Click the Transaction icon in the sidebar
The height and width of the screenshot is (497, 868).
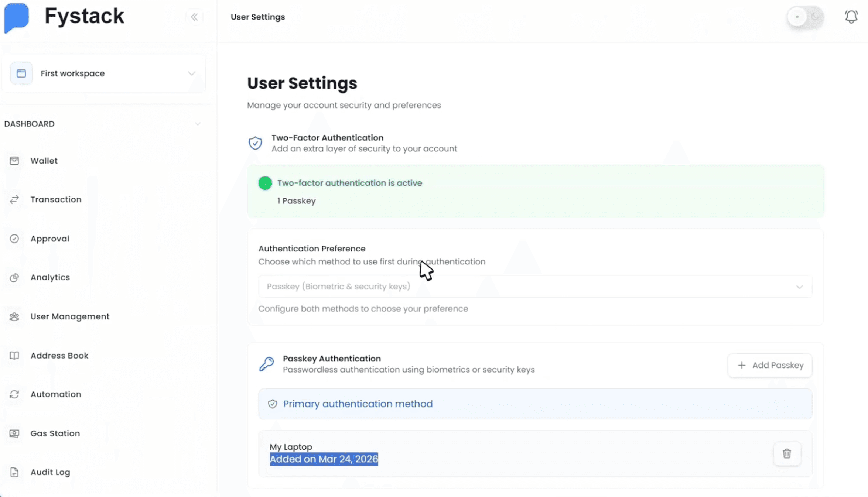(x=15, y=199)
